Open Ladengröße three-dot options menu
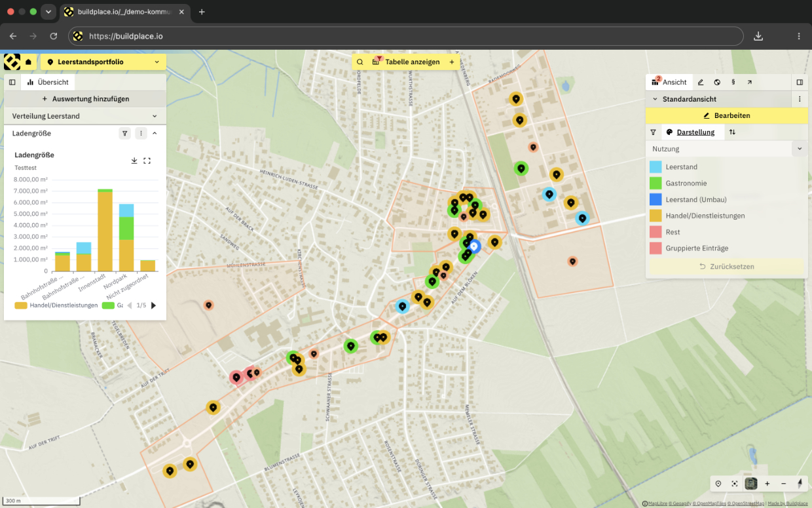The image size is (812, 508). click(x=141, y=133)
